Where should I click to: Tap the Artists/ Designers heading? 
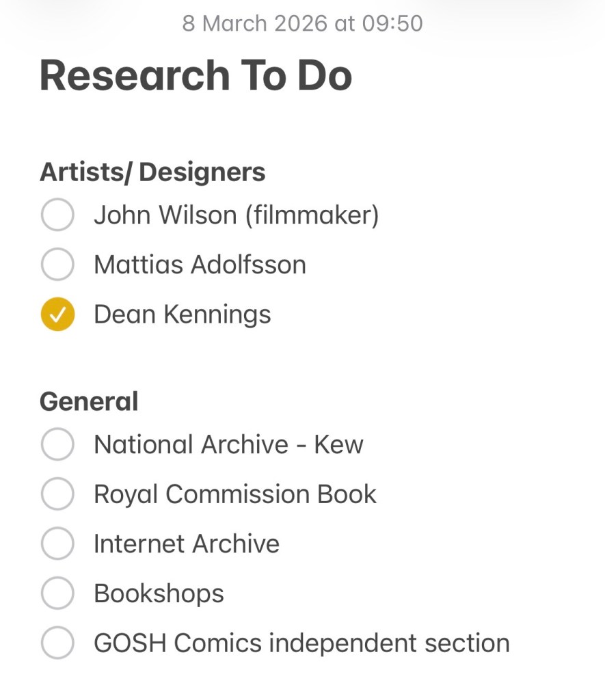point(152,172)
